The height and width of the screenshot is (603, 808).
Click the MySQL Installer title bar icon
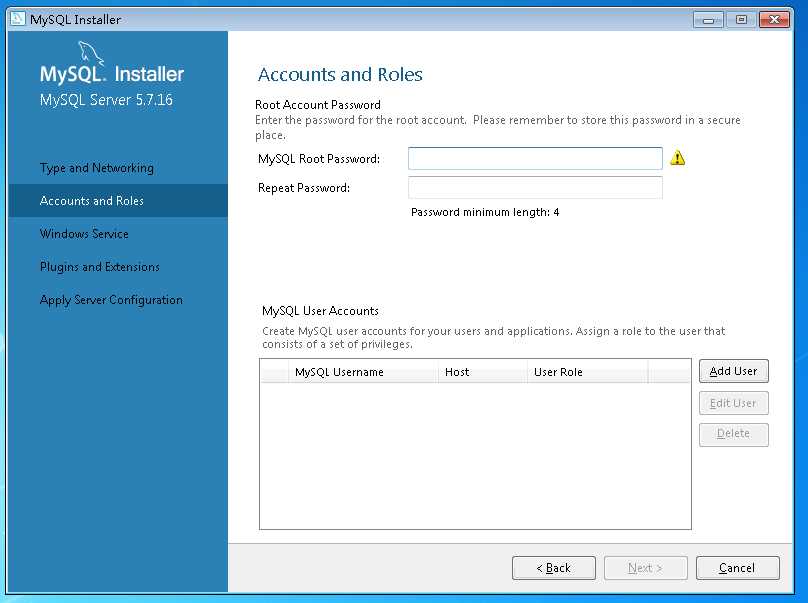coord(18,19)
